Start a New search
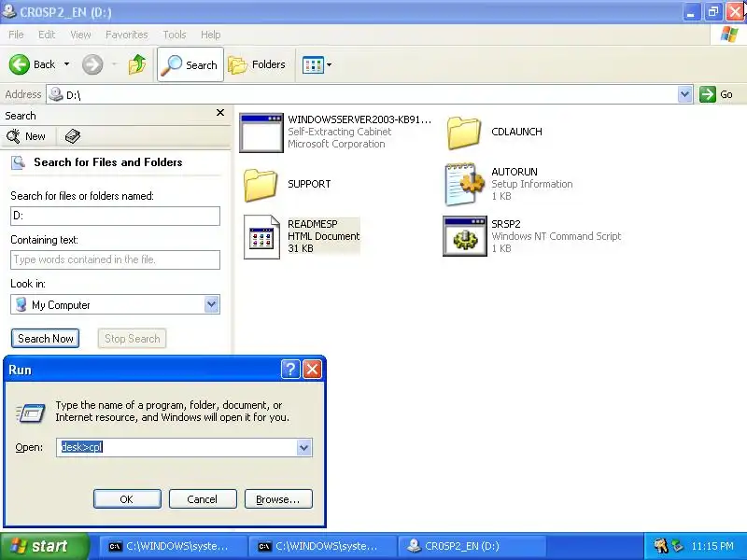Viewport: 747px width, 560px height. tap(27, 136)
